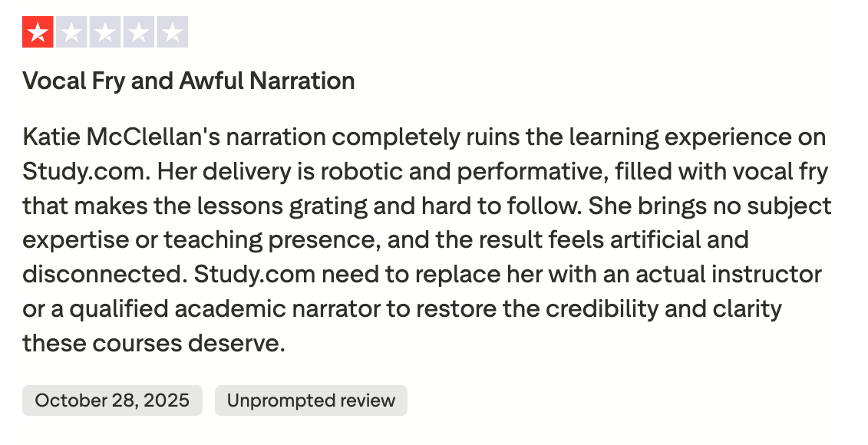This screenshot has width=868, height=445.
Task: Click "Study.com" before "Her delivery"
Action: tap(86, 172)
